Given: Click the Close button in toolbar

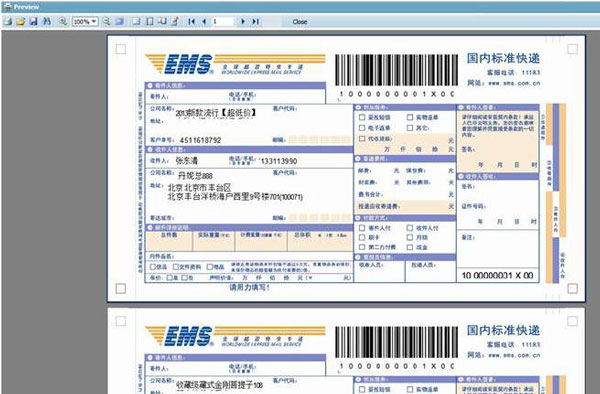Looking at the screenshot, I should click(x=300, y=22).
